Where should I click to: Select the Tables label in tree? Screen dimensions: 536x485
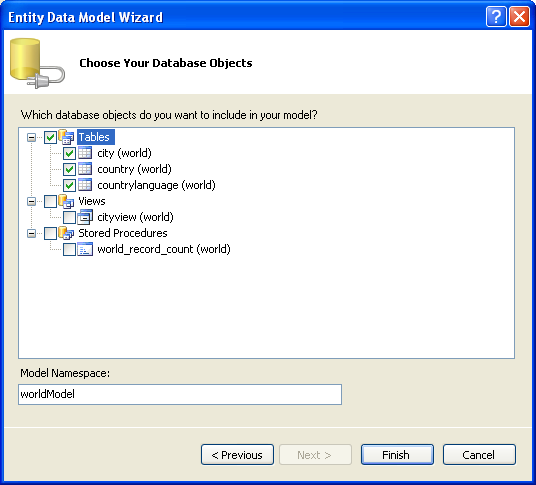pos(96,137)
